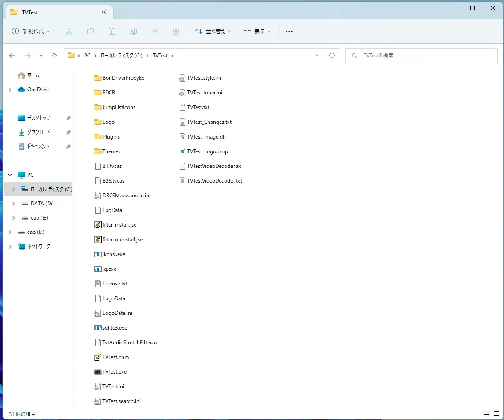Expand OneDrive in navigation pane
Viewport: 504px width, 420px height.
click(10, 90)
